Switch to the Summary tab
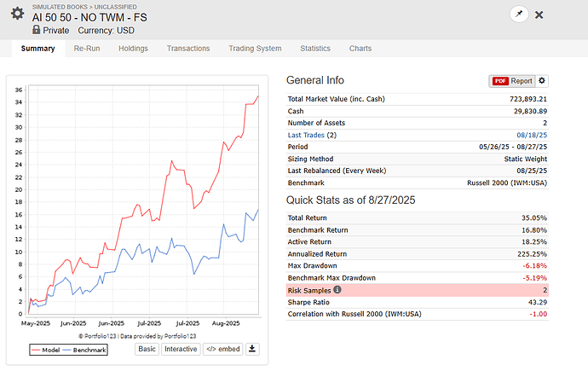Viewport: 588px width, 371px height. (37, 49)
